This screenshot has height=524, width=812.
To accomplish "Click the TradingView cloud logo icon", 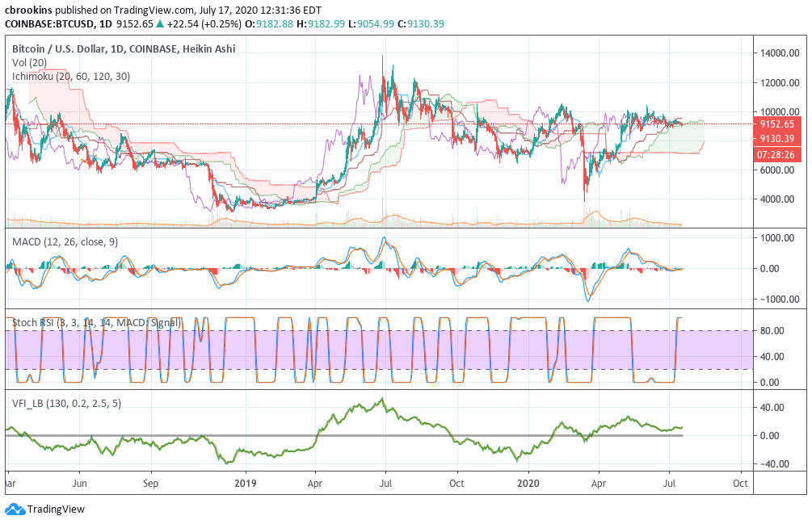I will coord(15,509).
